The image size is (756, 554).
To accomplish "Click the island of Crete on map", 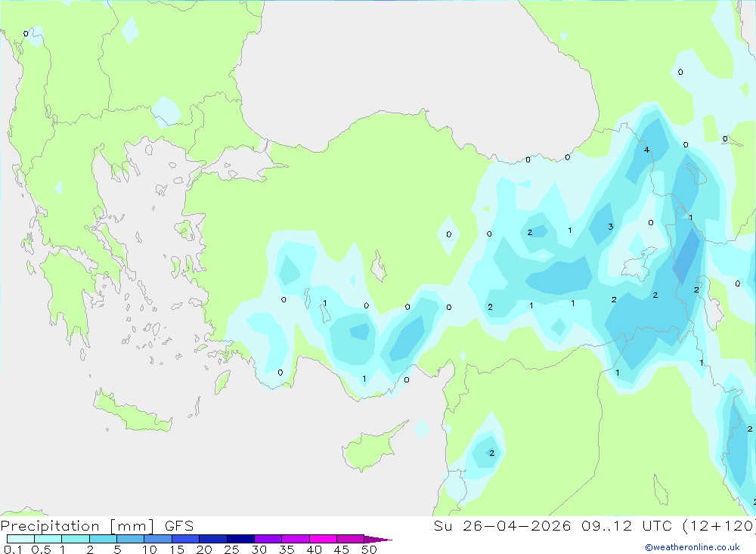I will coord(132,411).
